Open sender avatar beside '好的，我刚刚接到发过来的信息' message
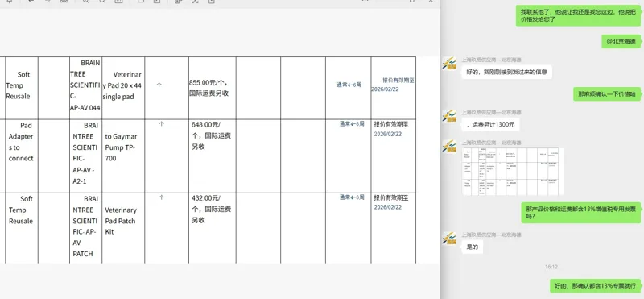This screenshot has height=299, width=644. tap(449, 64)
